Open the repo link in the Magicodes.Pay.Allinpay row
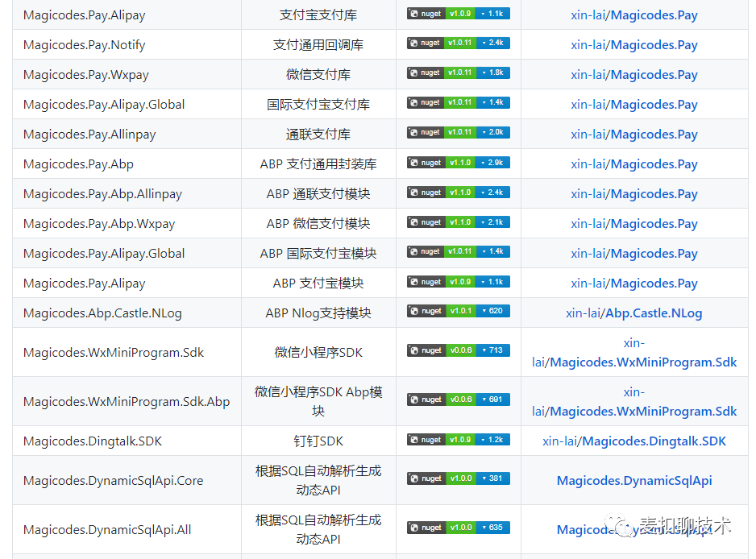756x559 pixels. point(634,135)
